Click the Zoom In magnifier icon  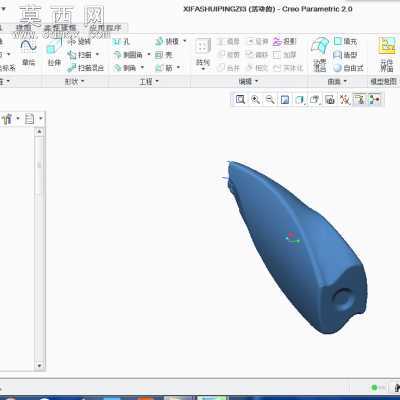tap(255, 99)
